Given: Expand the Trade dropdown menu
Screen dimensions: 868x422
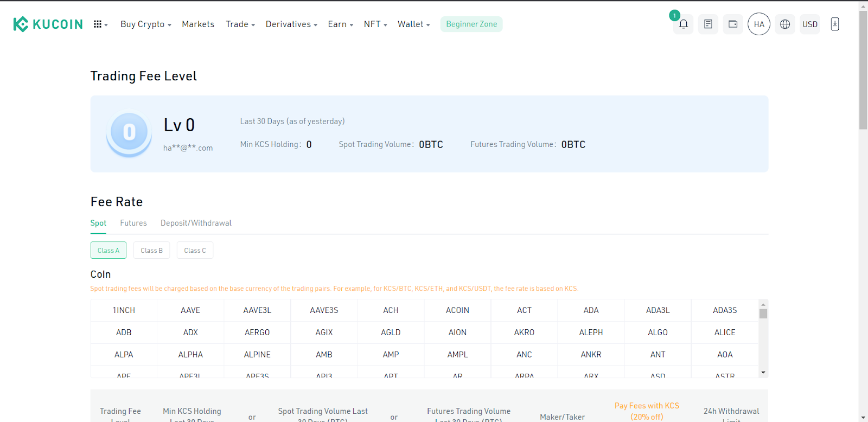Looking at the screenshot, I should click(x=240, y=24).
